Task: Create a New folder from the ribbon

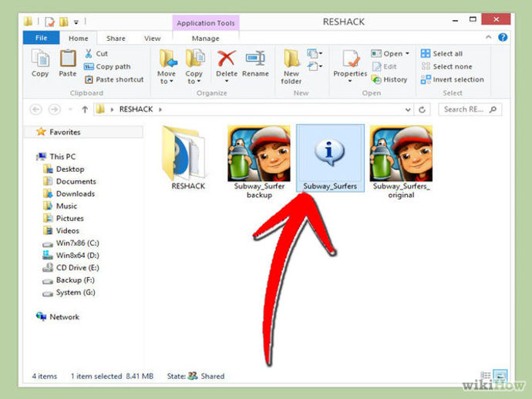Action: pos(291,67)
